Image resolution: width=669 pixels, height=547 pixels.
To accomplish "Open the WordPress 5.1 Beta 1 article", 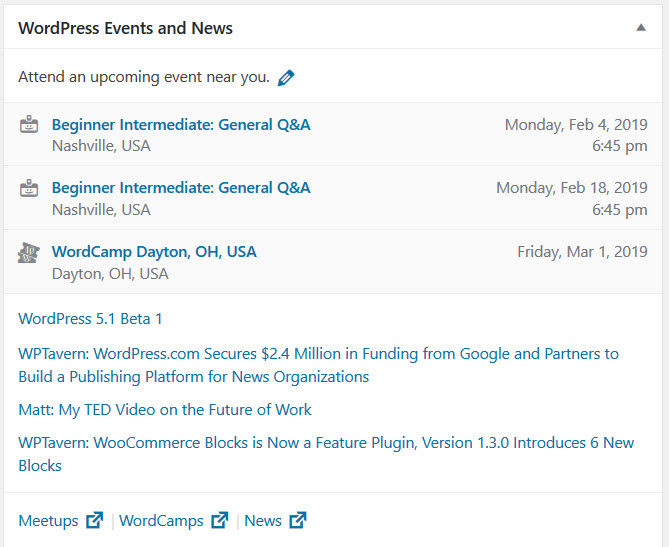I will coord(90,319).
